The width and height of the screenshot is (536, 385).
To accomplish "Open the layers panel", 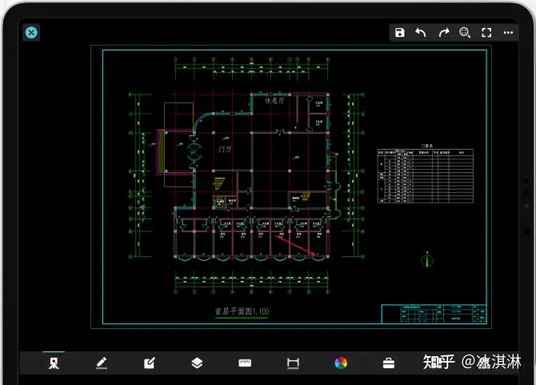I will (x=197, y=363).
